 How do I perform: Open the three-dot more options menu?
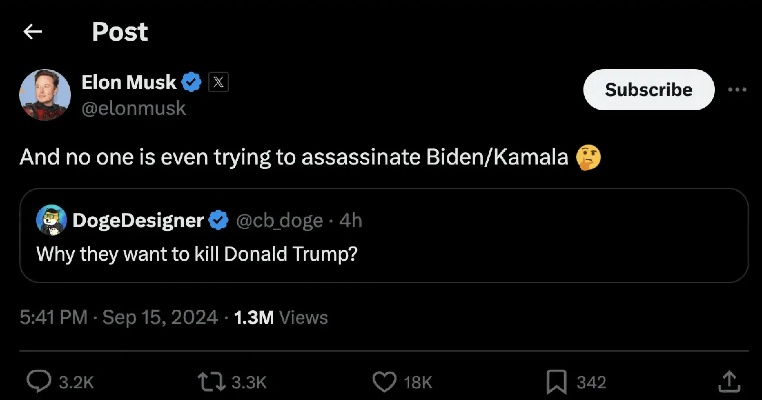(737, 89)
